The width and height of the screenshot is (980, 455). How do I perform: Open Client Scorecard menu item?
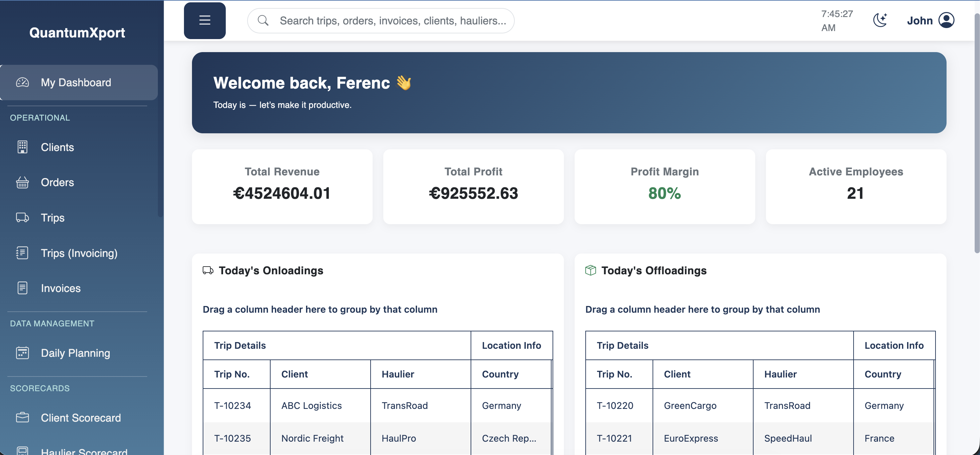click(x=81, y=418)
